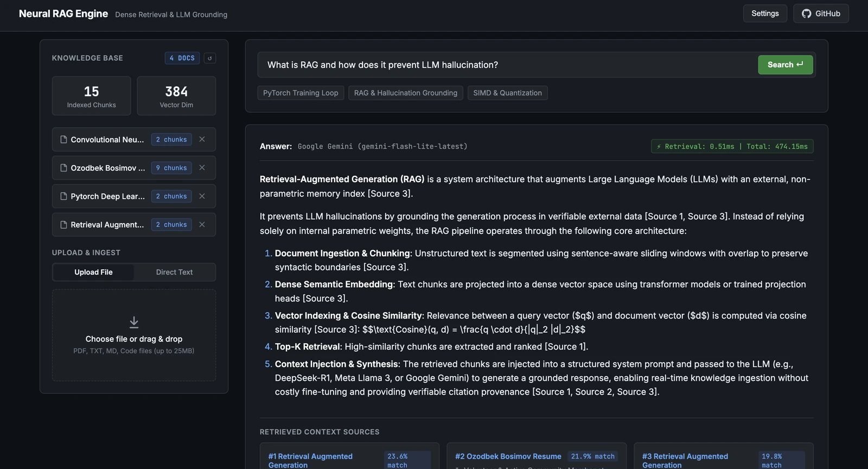
Task: Click the file icon beside Ozodbek Bosimov
Action: (63, 168)
